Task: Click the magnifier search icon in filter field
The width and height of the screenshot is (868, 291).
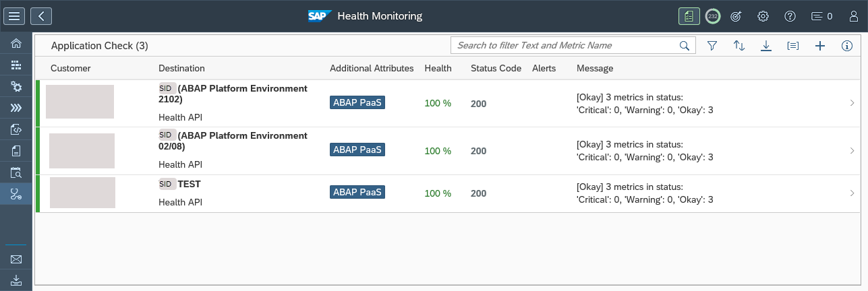Action: [685, 46]
